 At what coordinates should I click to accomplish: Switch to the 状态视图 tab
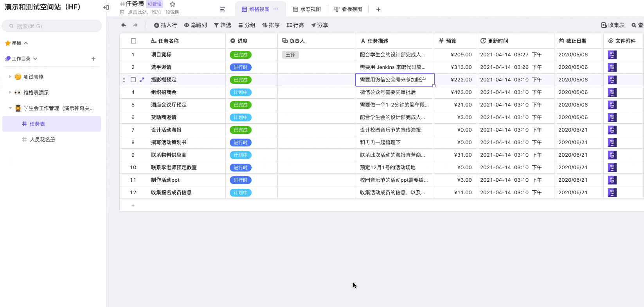pyautogui.click(x=307, y=9)
